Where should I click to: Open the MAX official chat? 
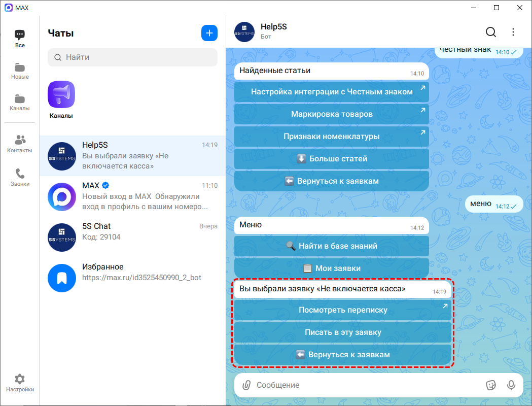pos(132,196)
